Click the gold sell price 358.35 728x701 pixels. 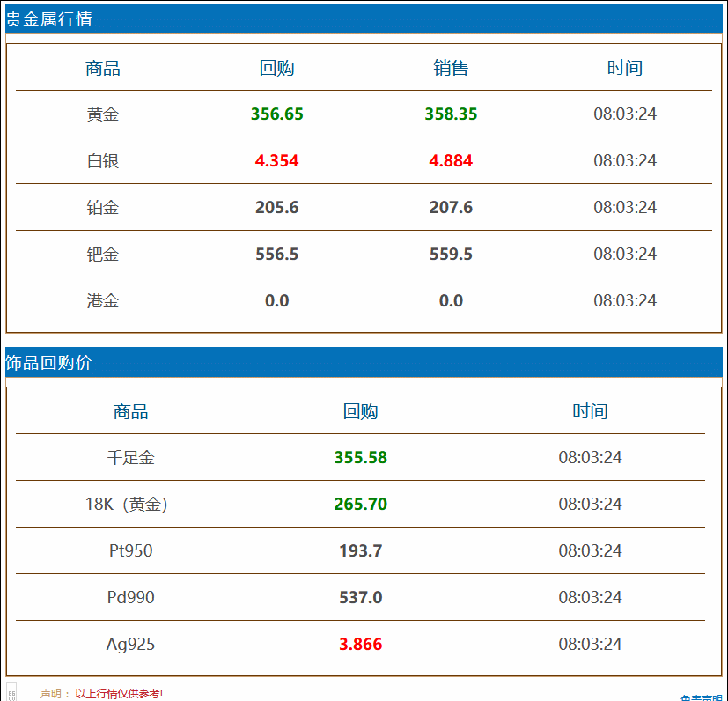451,114
